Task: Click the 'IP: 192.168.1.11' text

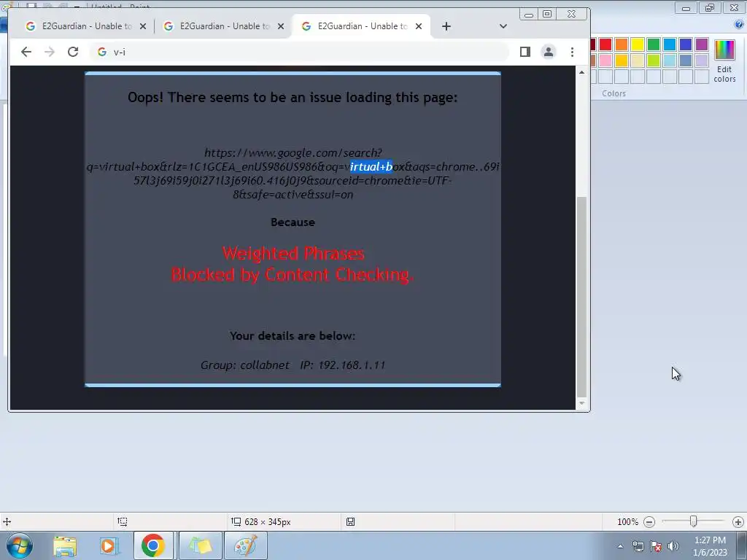Action: click(343, 365)
